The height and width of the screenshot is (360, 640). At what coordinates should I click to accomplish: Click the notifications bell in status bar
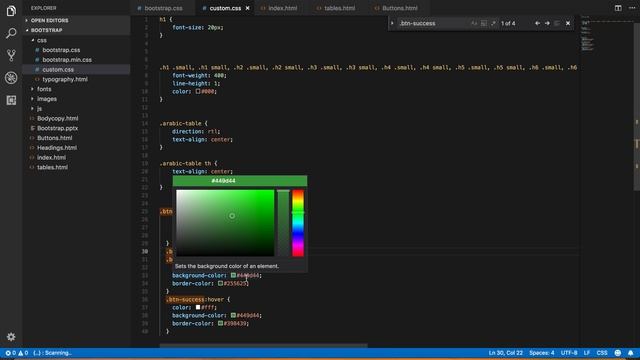(631, 353)
